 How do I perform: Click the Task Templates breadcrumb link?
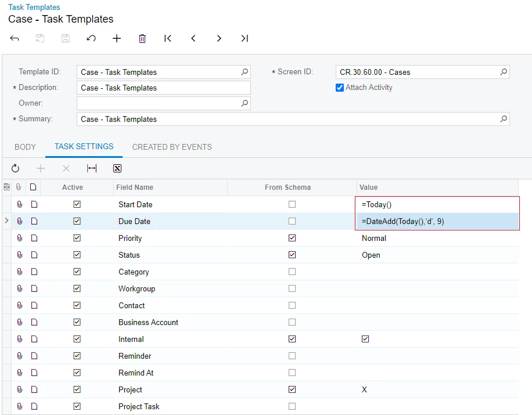point(34,7)
